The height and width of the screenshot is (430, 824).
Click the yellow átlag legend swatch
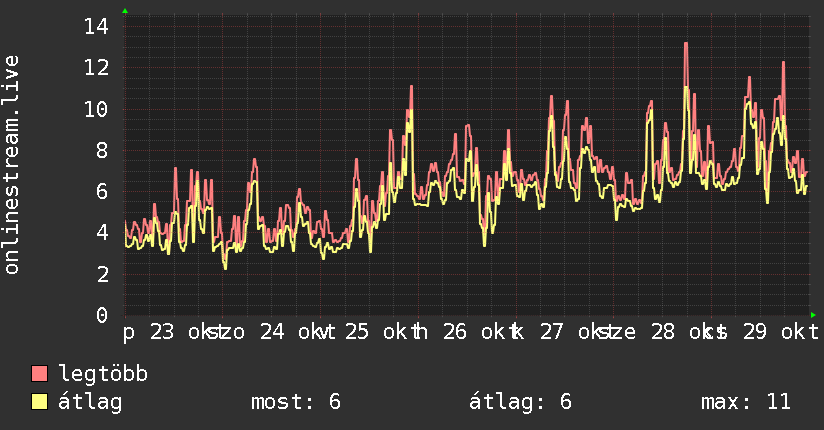[x=39, y=401]
